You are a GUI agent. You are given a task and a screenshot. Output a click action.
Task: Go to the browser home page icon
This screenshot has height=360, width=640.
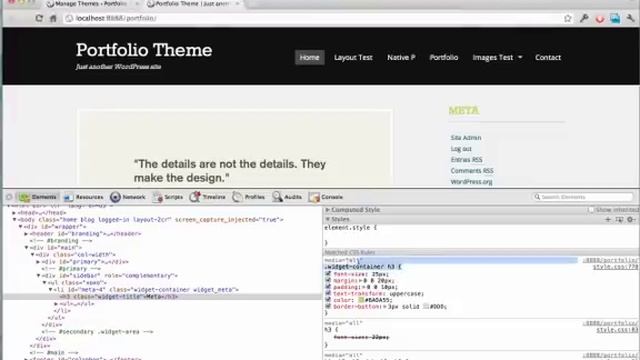coord(53,18)
